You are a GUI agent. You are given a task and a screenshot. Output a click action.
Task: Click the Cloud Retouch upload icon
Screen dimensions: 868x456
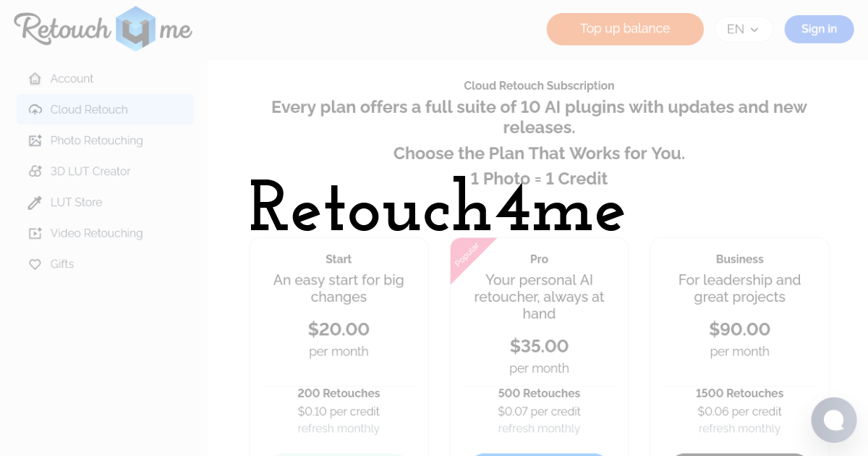pos(35,110)
